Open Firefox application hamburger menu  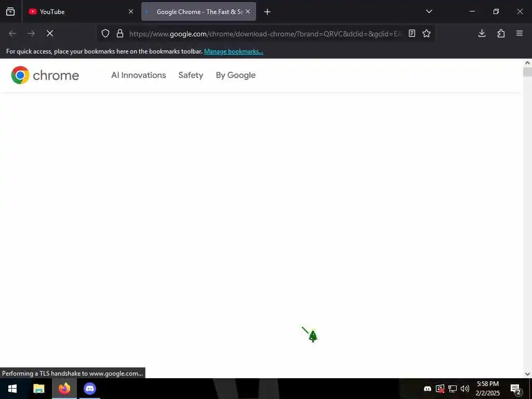point(520,33)
